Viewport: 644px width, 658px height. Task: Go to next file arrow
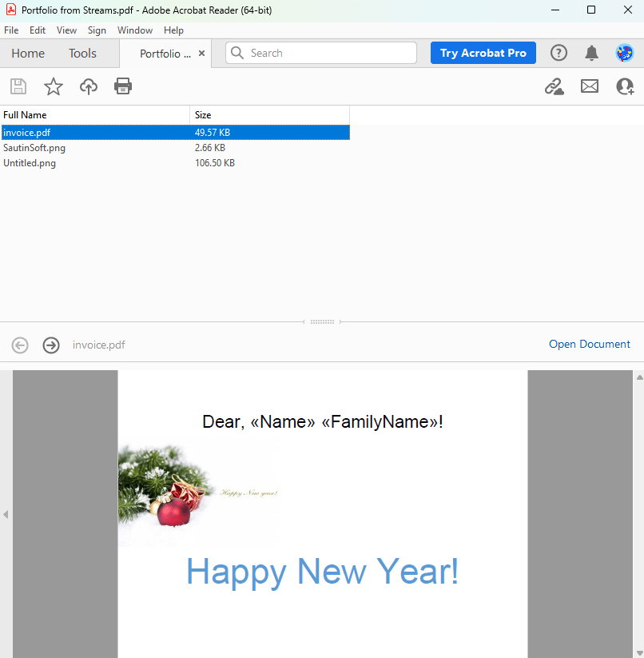[x=51, y=345]
